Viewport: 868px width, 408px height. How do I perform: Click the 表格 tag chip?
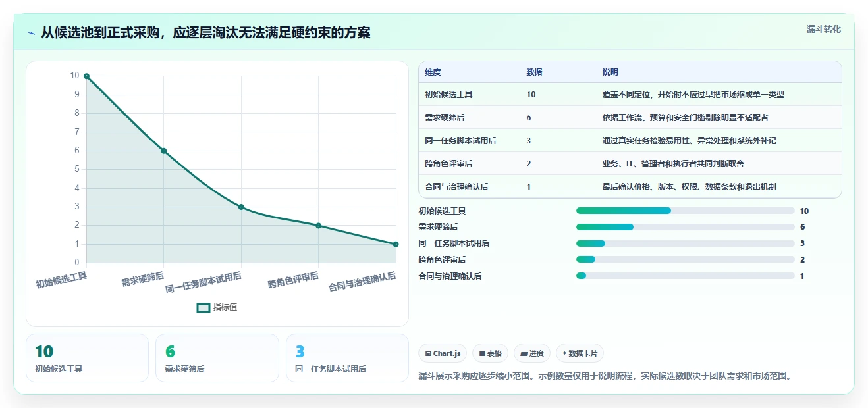490,353
